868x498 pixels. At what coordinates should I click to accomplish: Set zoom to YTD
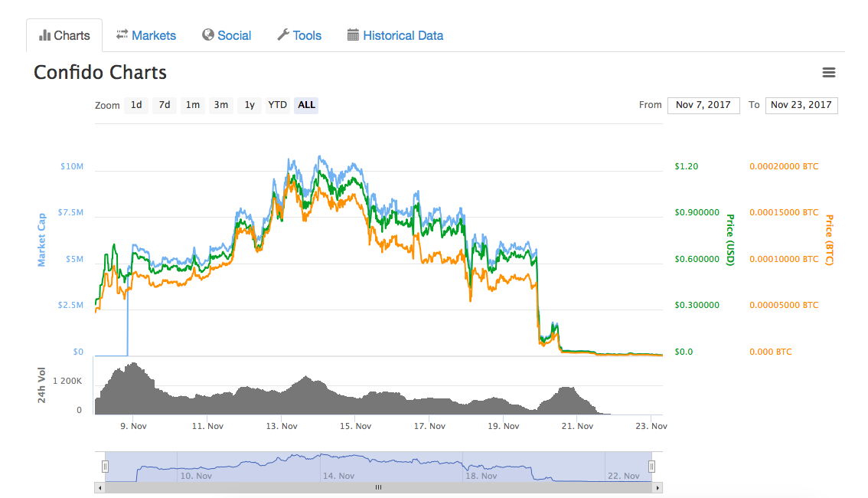pyautogui.click(x=277, y=105)
